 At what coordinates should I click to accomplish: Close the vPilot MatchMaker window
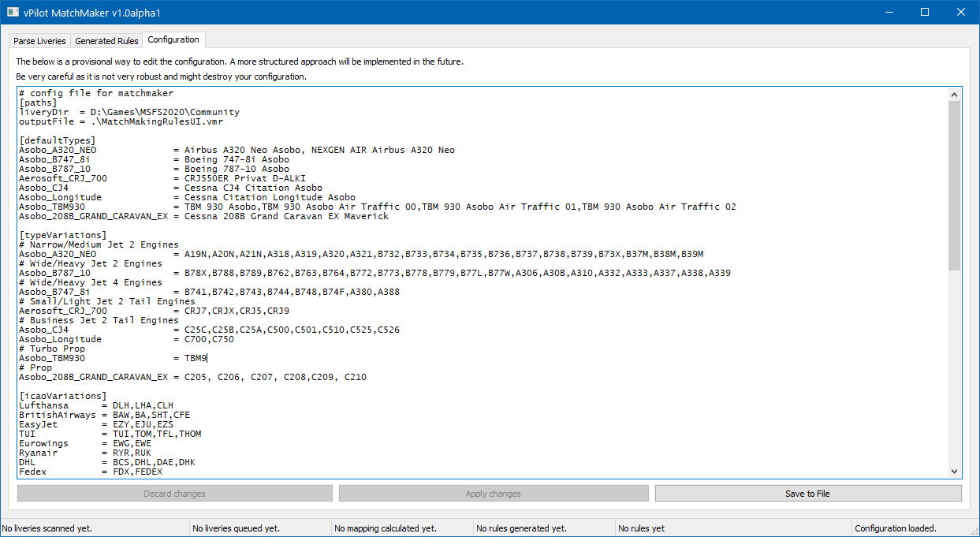point(961,12)
